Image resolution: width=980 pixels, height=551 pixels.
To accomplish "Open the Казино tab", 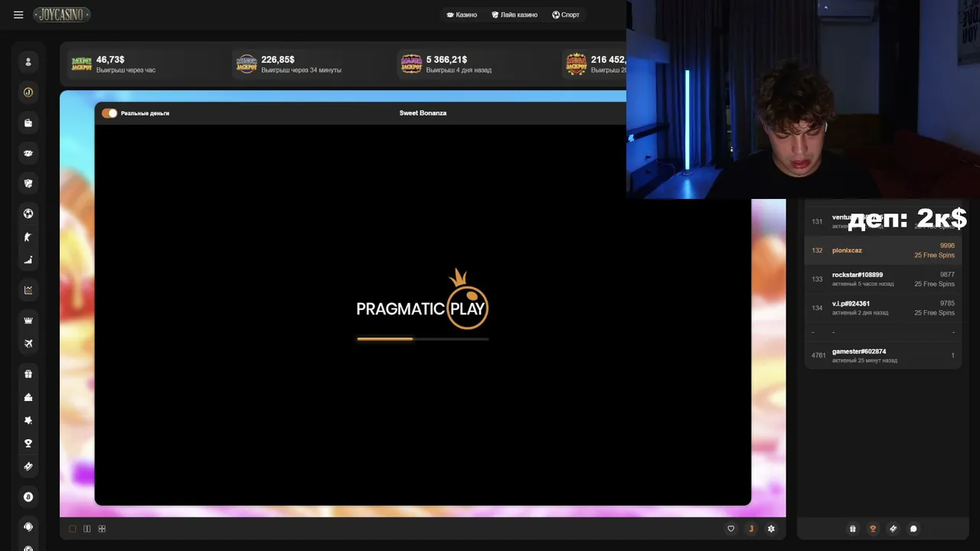I will point(462,15).
